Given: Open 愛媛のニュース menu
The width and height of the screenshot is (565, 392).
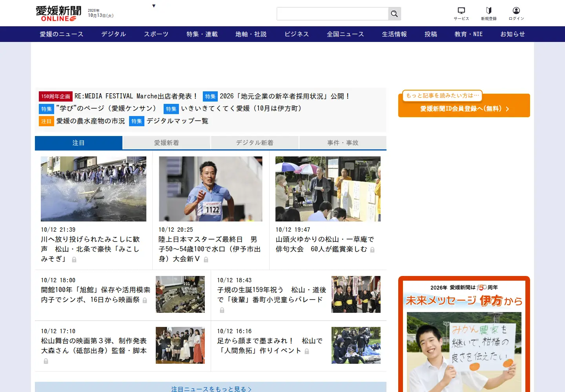Looking at the screenshot, I should coord(62,34).
